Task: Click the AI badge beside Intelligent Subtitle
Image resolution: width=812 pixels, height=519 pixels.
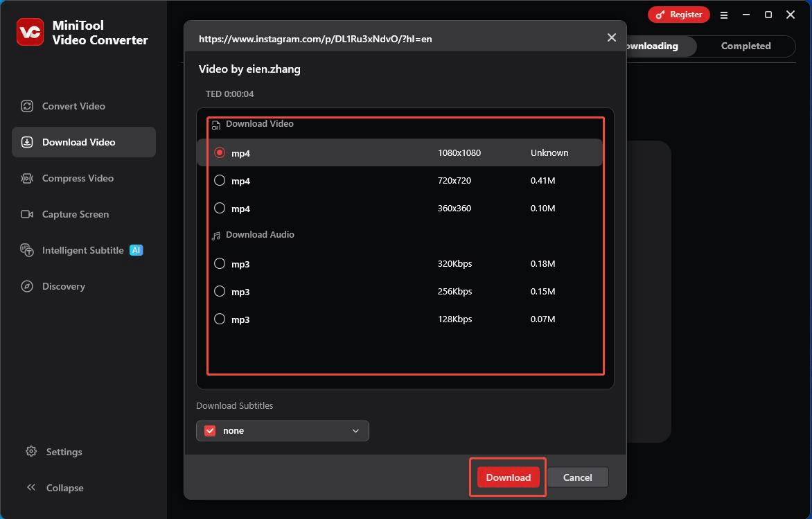Action: click(x=136, y=250)
